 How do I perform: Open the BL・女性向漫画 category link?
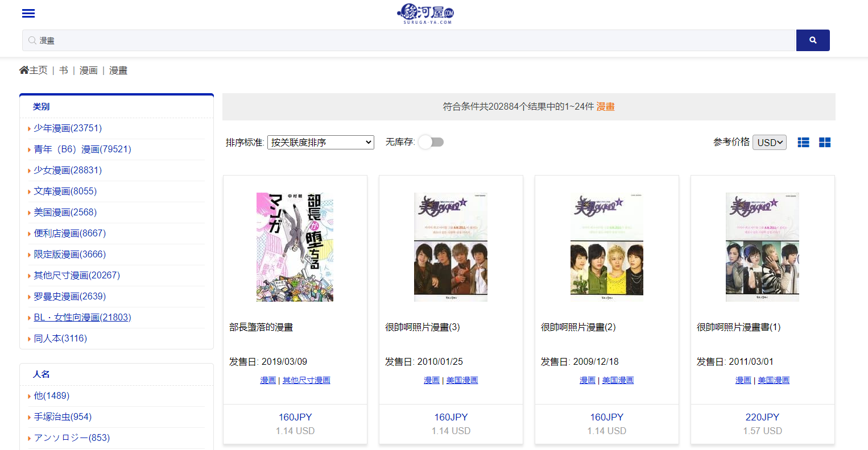click(82, 318)
